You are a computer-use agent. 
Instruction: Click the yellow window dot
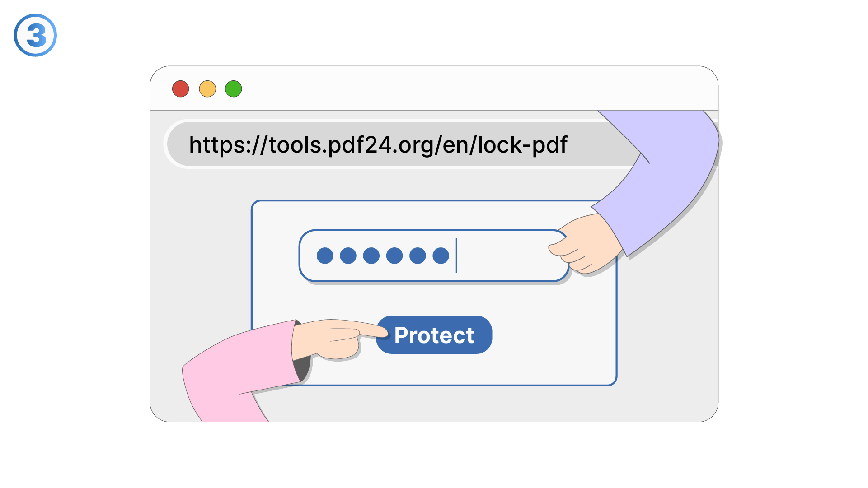[207, 89]
